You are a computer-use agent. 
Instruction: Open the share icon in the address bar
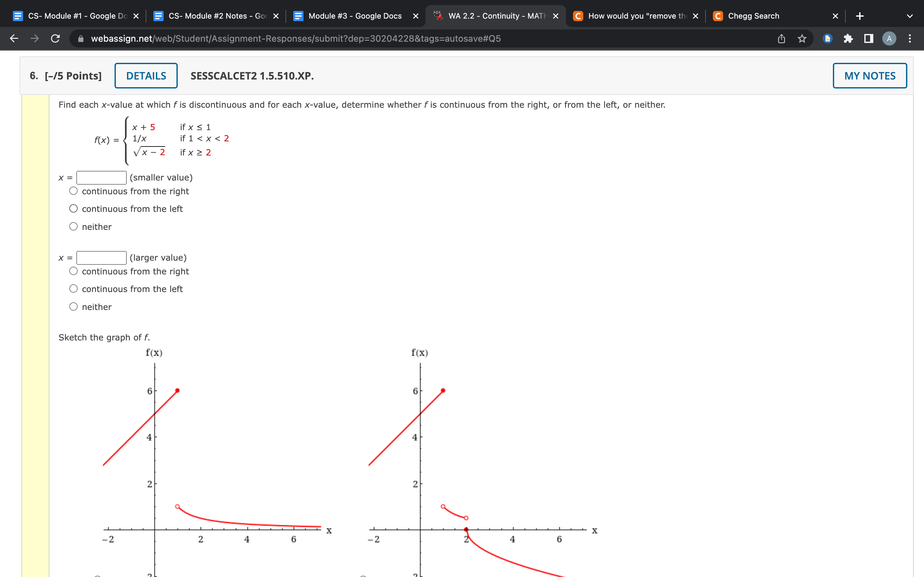click(781, 38)
